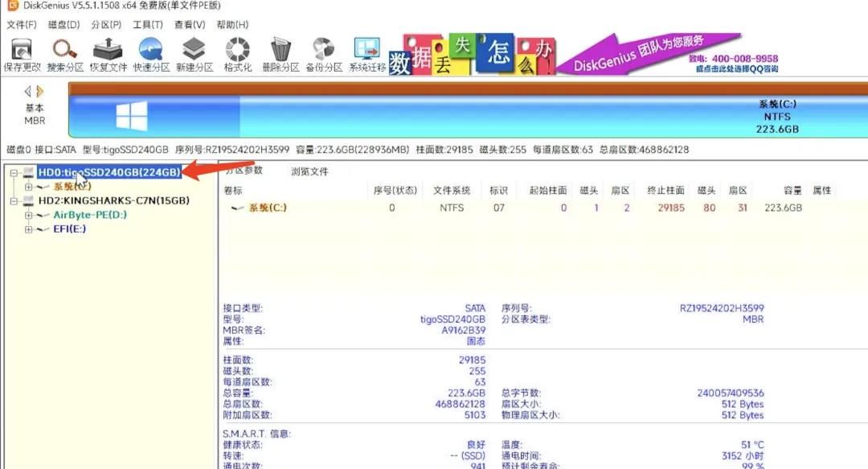This screenshot has height=469, width=868.
Task: Click the disk info line starting 磁盘0 接口:SATA
Action: point(348,150)
